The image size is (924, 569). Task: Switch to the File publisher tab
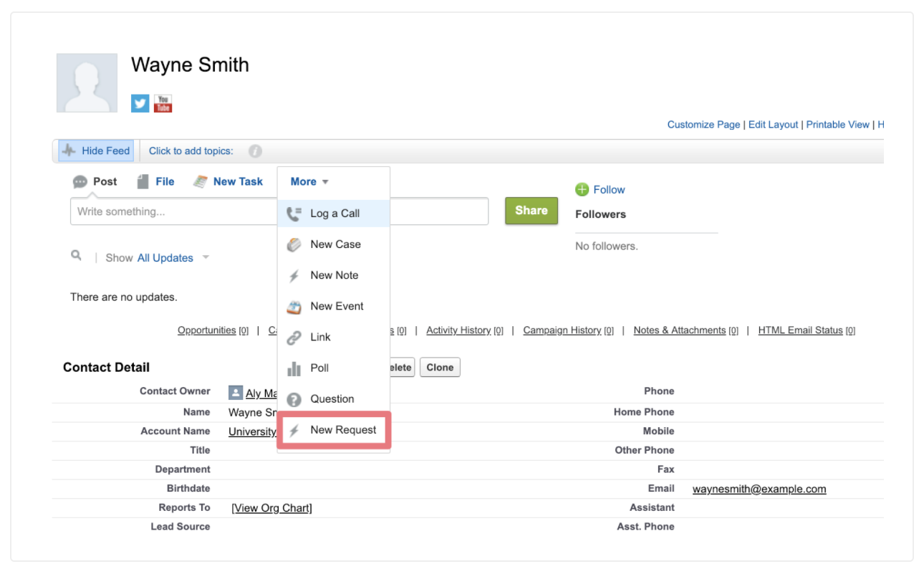tap(155, 182)
